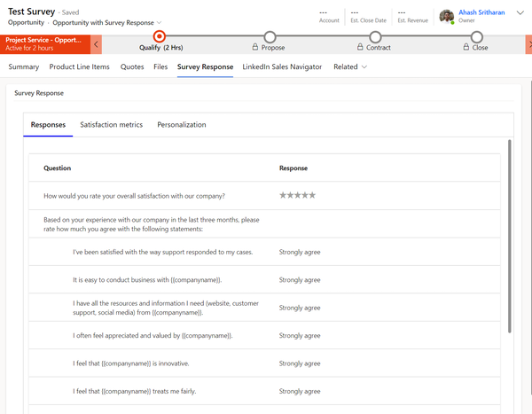
Task: Click the Project Service - Opportunity process banner
Action: (x=45, y=44)
